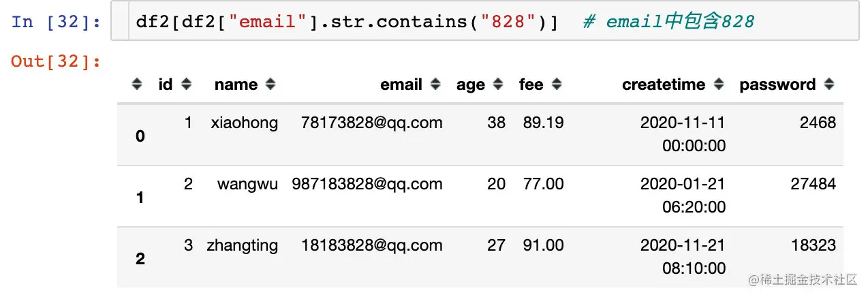Select row index 2 label

(140, 259)
